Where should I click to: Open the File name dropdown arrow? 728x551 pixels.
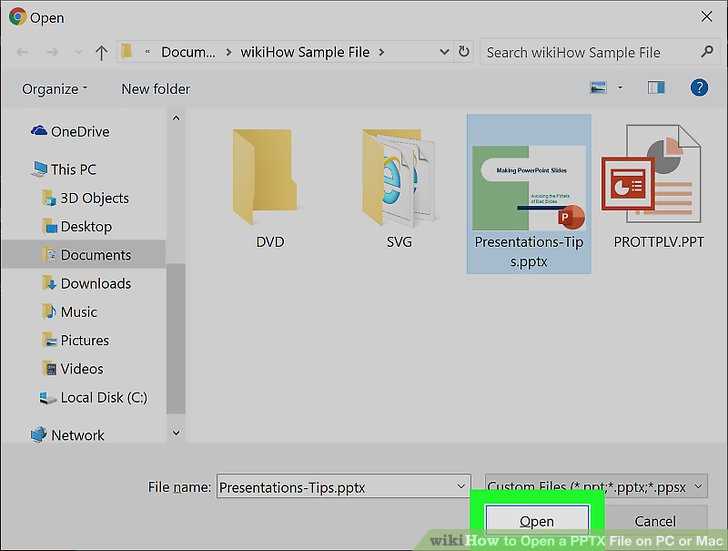[x=461, y=486]
